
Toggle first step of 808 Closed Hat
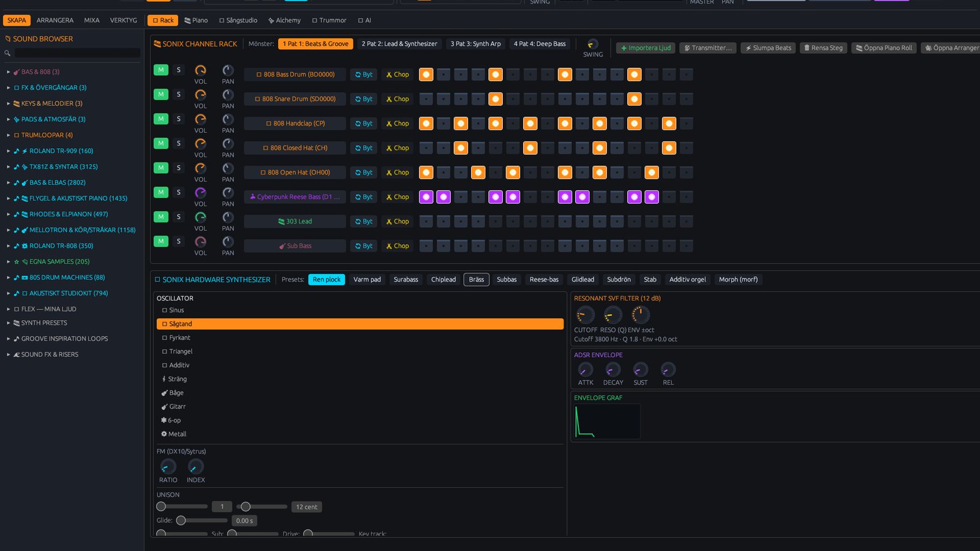point(426,148)
